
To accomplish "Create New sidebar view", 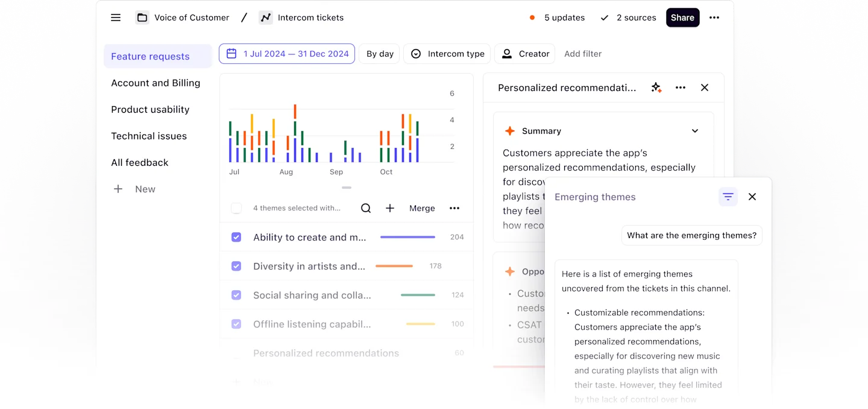I will (134, 189).
